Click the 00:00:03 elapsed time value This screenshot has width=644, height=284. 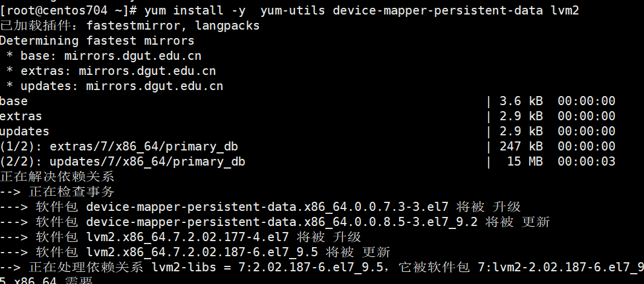(x=587, y=162)
